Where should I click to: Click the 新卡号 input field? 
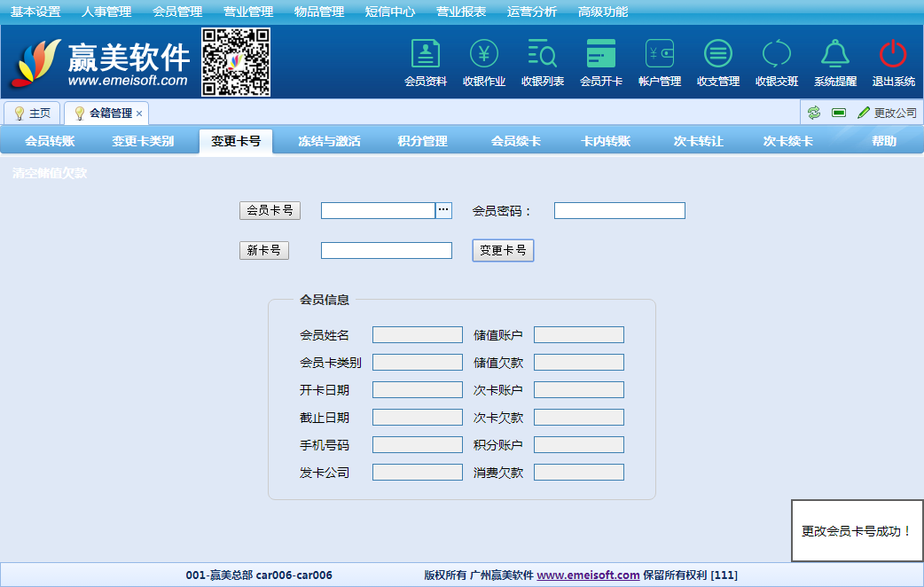point(387,251)
